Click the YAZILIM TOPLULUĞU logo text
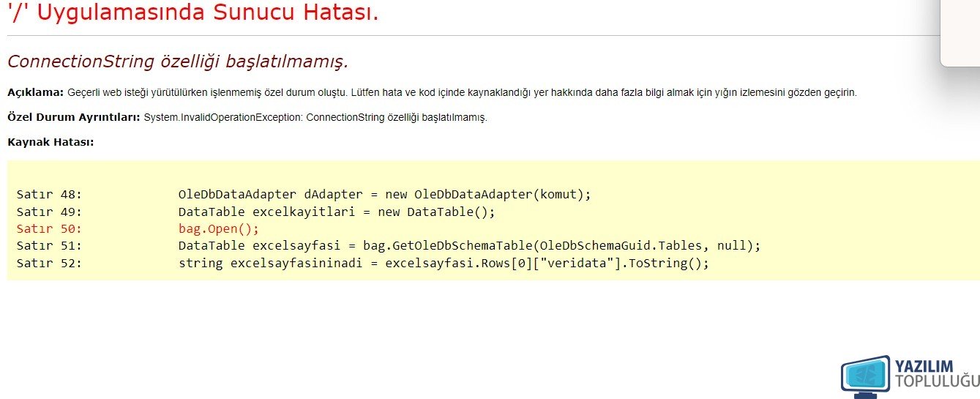980x399 pixels. coord(937,373)
